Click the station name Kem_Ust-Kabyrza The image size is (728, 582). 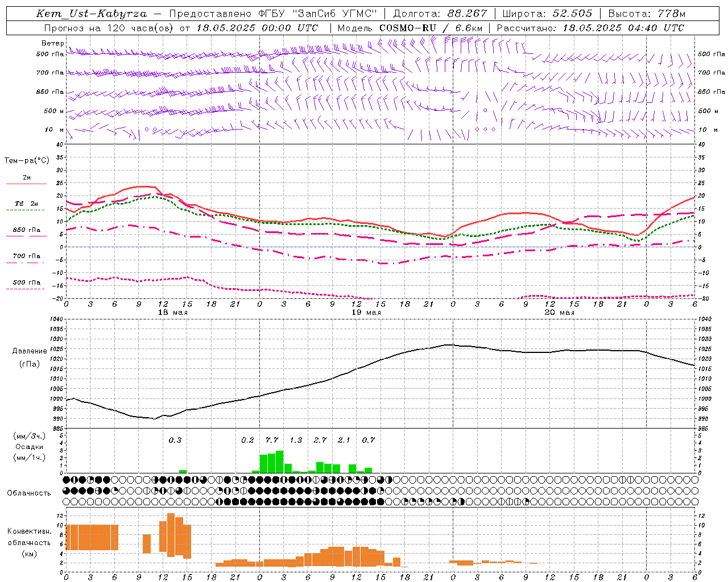pyautogui.click(x=92, y=14)
